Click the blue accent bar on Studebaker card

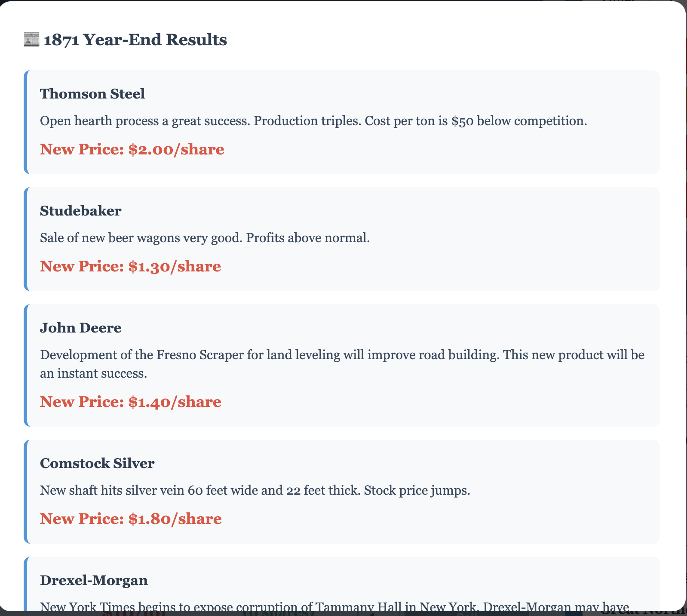pyautogui.click(x=25, y=239)
